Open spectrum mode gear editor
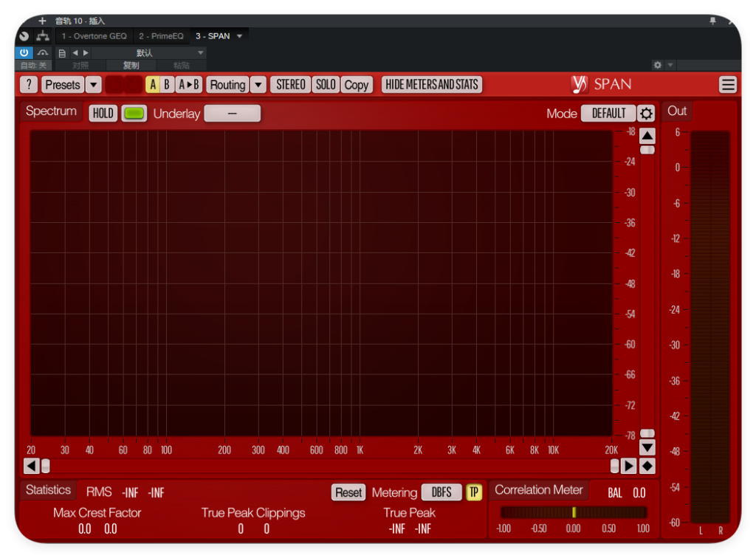Viewport: 756px width, 558px height. (647, 113)
